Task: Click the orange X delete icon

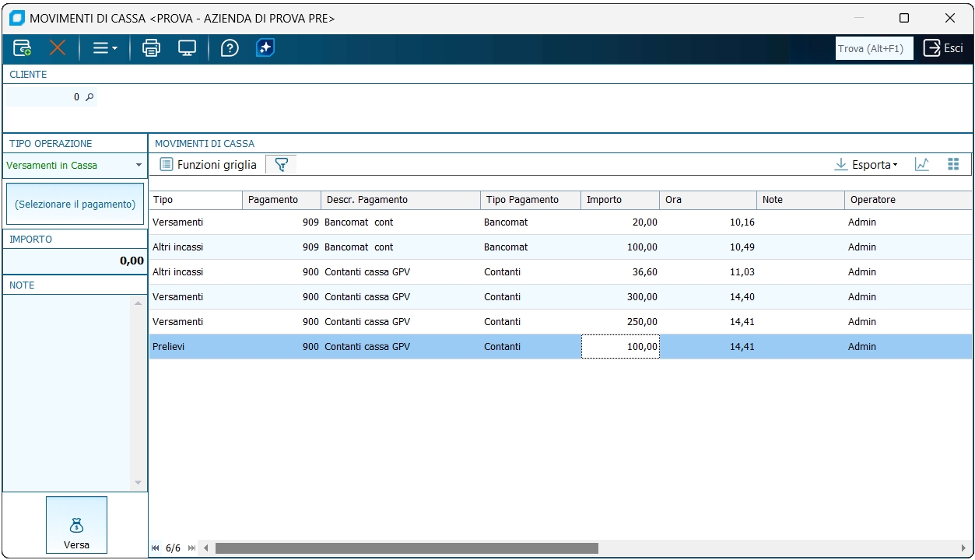Action: point(58,48)
